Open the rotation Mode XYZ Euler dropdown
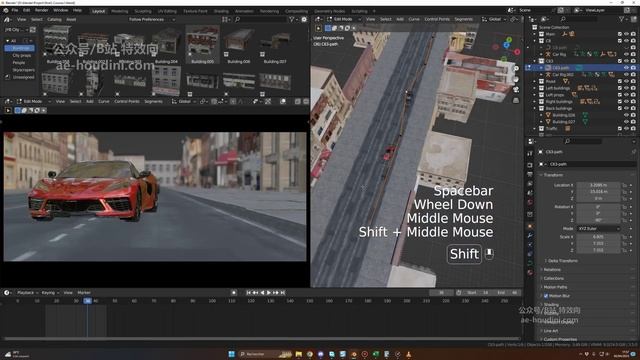The image size is (640, 360). (598, 229)
